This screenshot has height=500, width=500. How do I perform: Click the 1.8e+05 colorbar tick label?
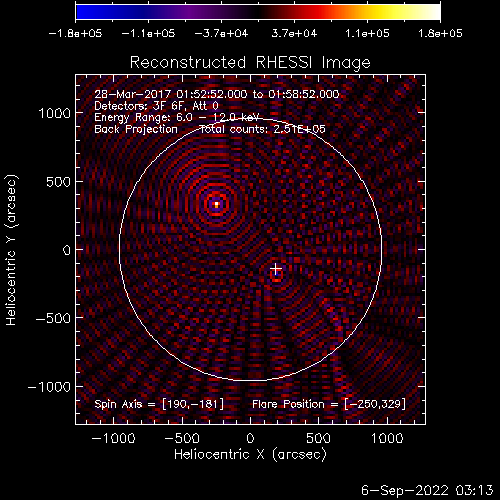[x=440, y=33]
